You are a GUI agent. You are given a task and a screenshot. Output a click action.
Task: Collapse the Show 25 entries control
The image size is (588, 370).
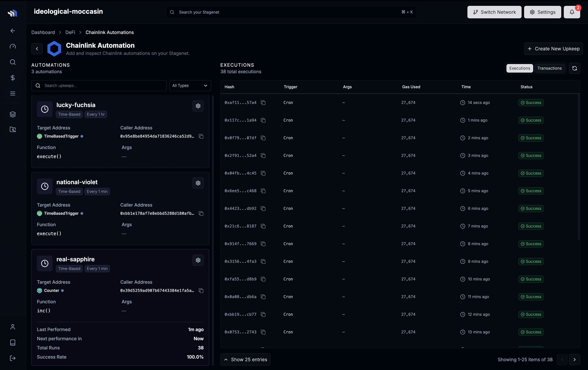click(x=245, y=360)
